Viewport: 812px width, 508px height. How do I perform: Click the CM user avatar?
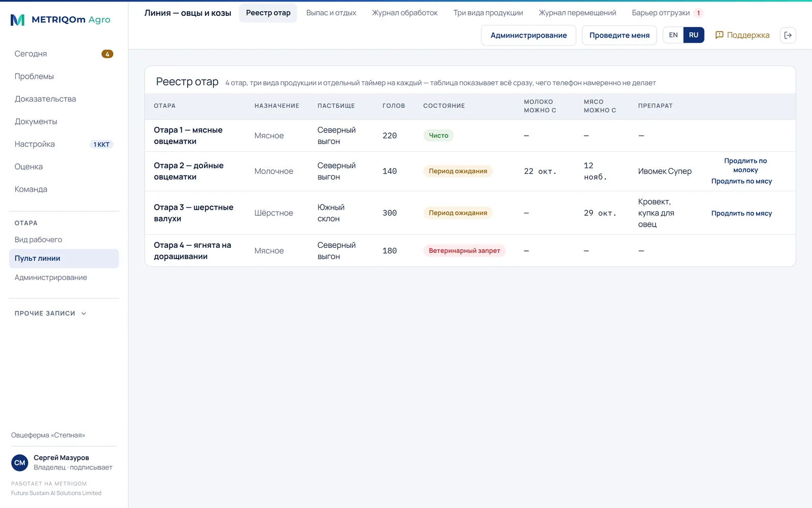[20, 463]
